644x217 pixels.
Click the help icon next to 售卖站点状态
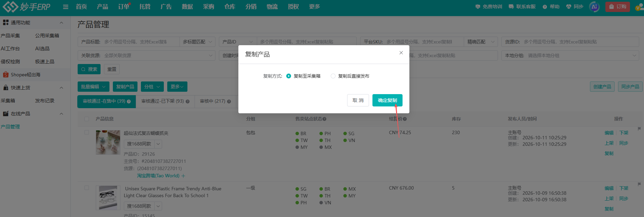(324, 119)
